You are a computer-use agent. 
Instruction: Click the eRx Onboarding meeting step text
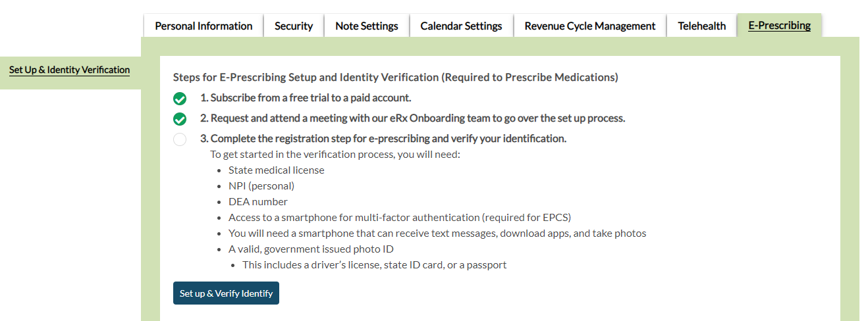click(412, 118)
